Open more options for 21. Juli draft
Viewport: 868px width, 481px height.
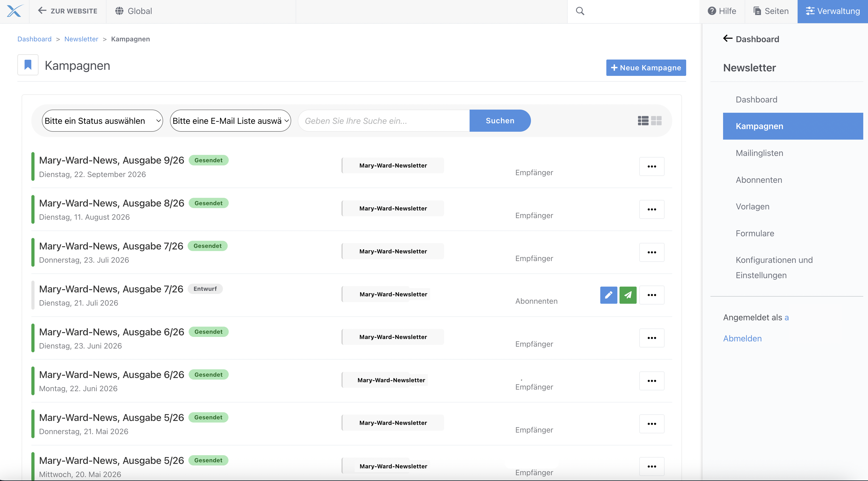tap(652, 295)
